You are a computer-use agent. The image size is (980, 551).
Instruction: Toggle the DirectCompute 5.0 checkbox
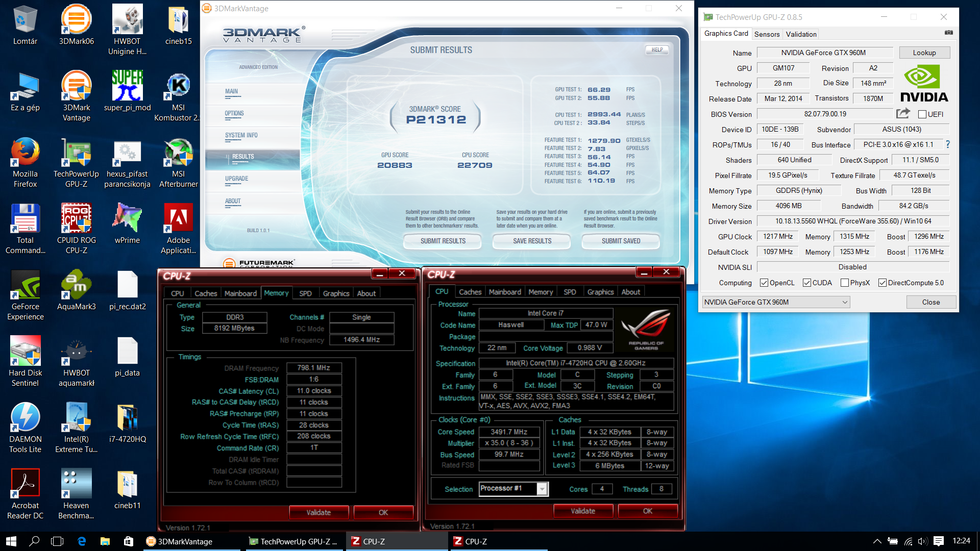point(882,283)
